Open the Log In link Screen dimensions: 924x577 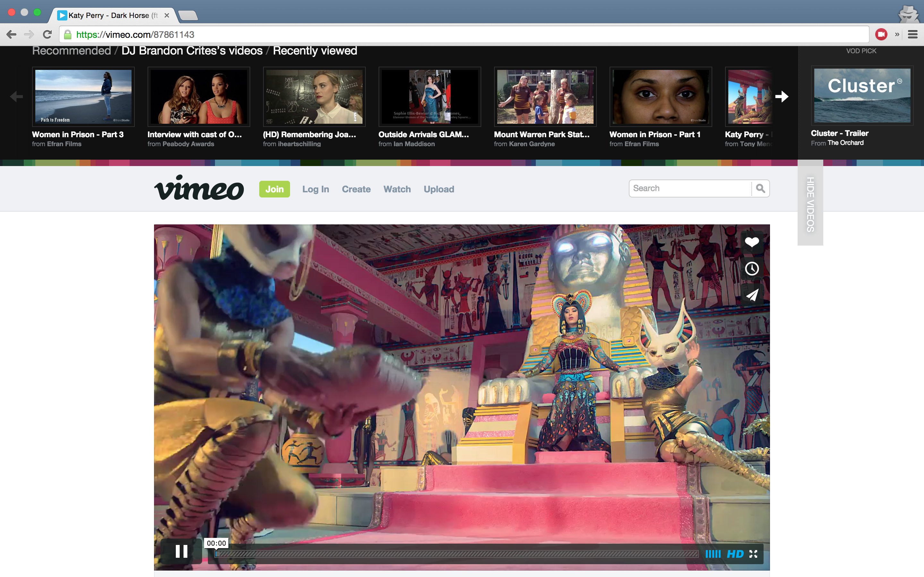tap(315, 189)
